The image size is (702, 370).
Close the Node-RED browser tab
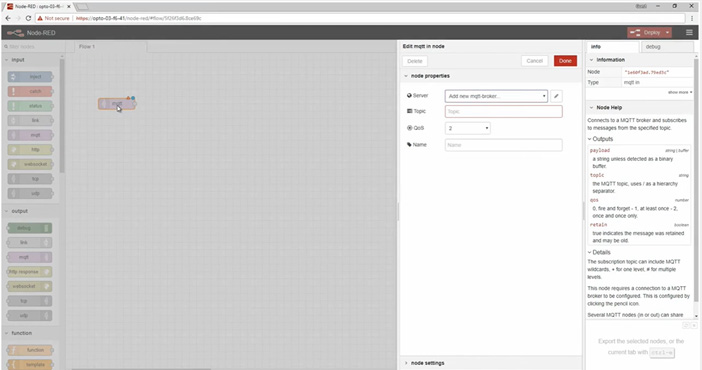tap(68, 7)
